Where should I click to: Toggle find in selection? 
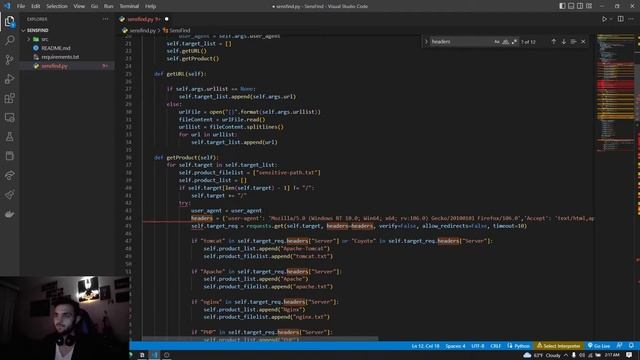coord(573,42)
